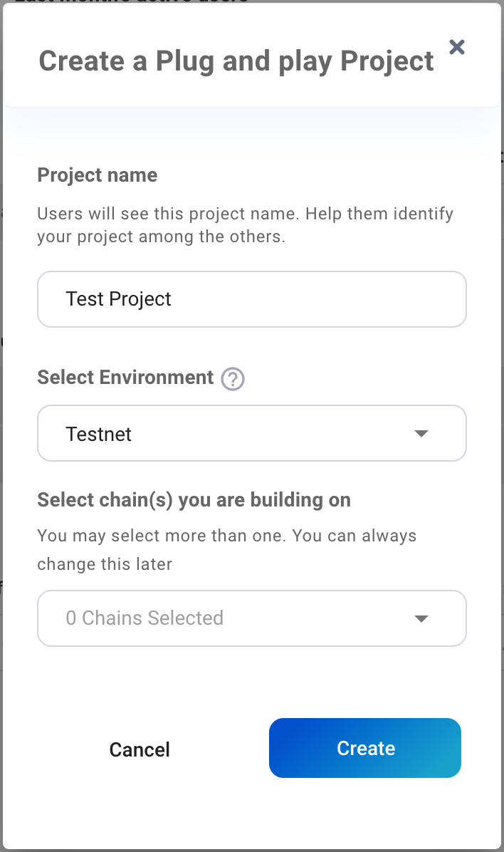Screen dimensions: 504x852
Task: Expand the 0 Chains Selected dropdown
Action: tap(251, 618)
